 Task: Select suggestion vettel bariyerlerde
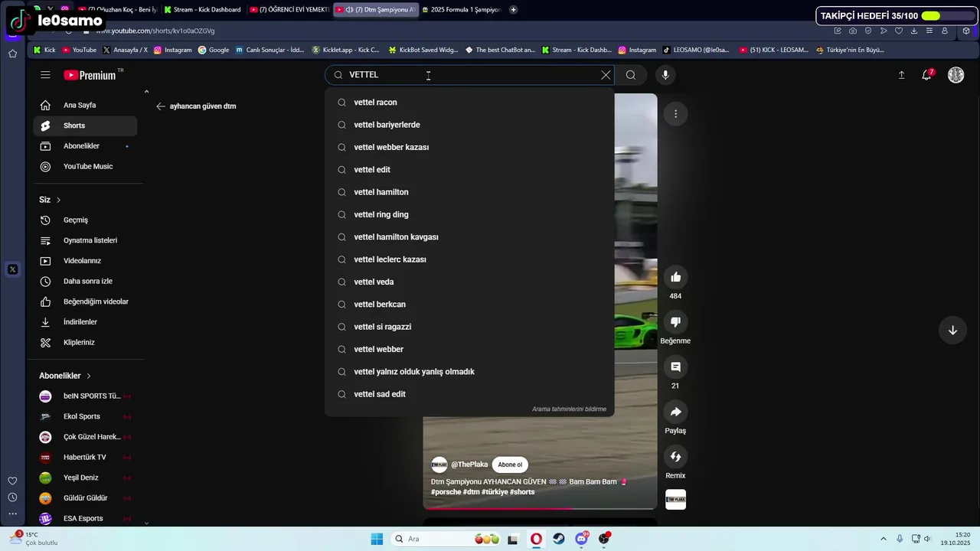click(469, 125)
